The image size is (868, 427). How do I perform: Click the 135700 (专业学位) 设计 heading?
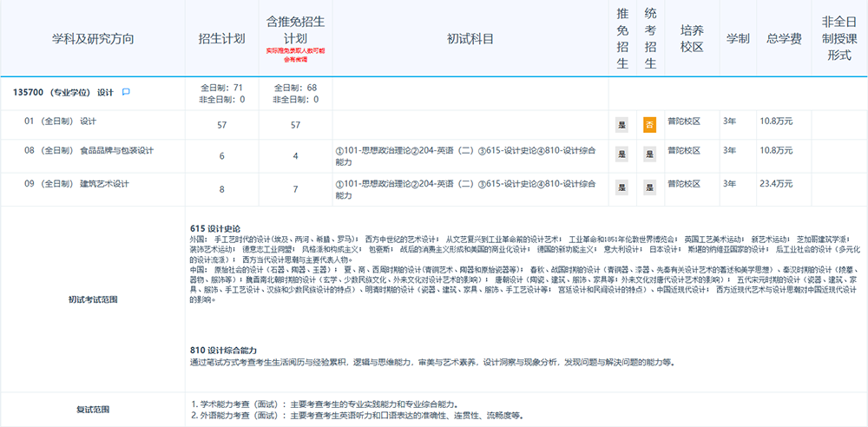tap(63, 92)
